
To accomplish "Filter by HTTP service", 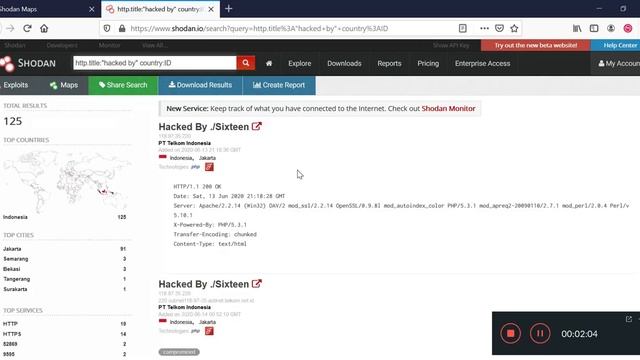I will 10,324.
